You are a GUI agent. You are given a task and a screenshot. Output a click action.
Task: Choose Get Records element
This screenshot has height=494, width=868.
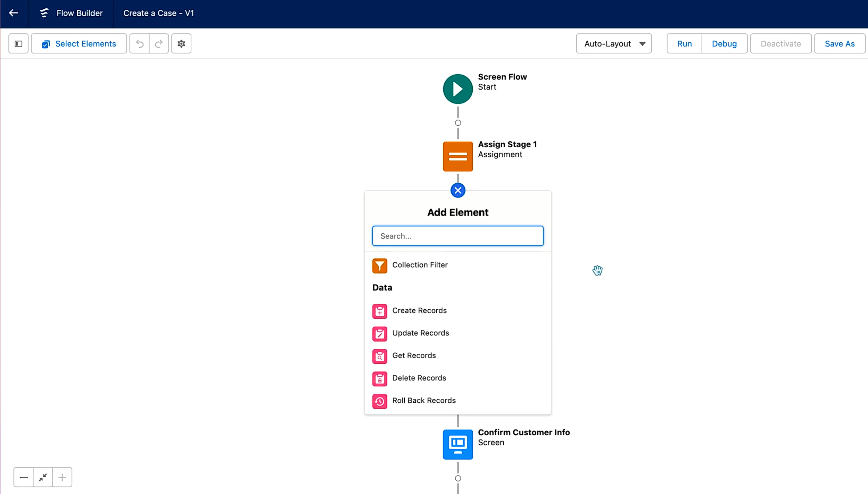(458, 356)
